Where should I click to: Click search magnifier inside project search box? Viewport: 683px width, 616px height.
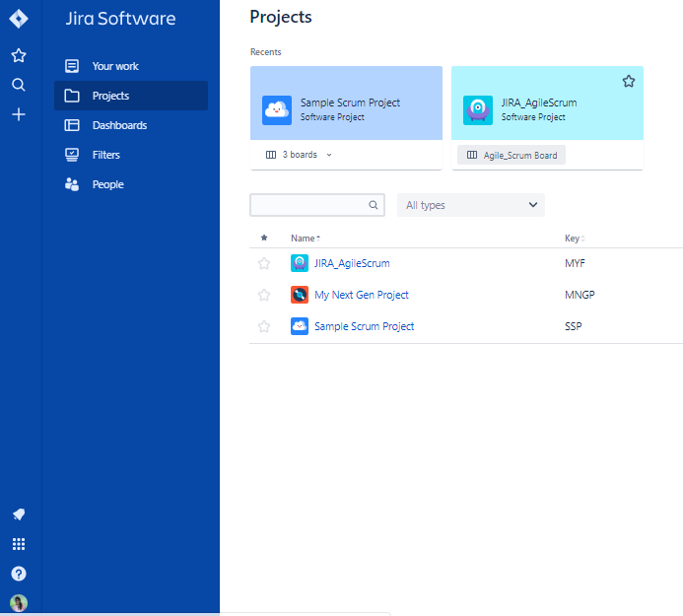(x=374, y=205)
